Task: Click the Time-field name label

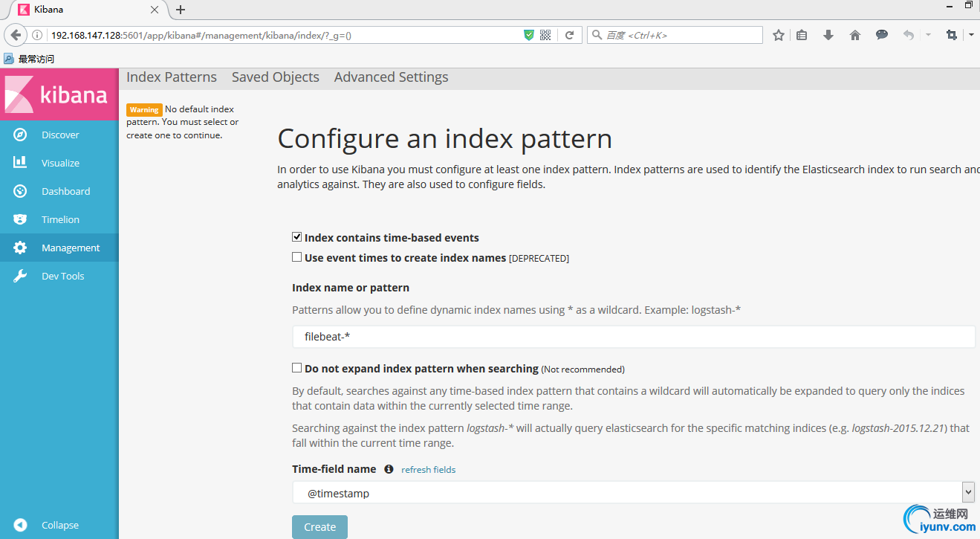Action: (334, 469)
